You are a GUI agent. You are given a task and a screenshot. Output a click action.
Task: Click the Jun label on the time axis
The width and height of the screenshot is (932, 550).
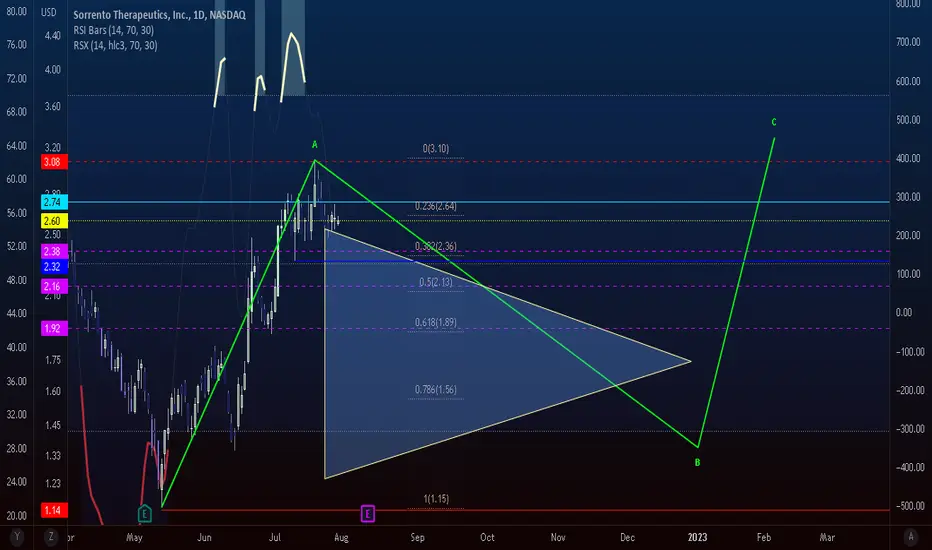click(x=204, y=538)
